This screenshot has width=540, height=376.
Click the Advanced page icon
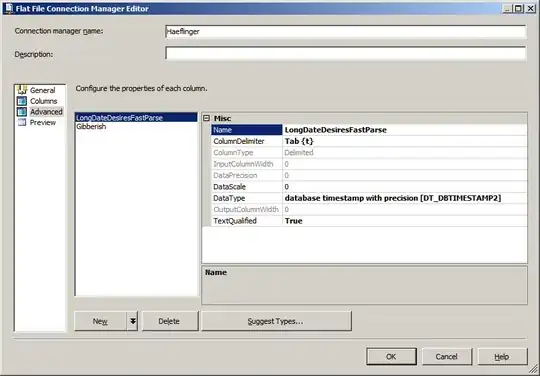tap(22, 112)
